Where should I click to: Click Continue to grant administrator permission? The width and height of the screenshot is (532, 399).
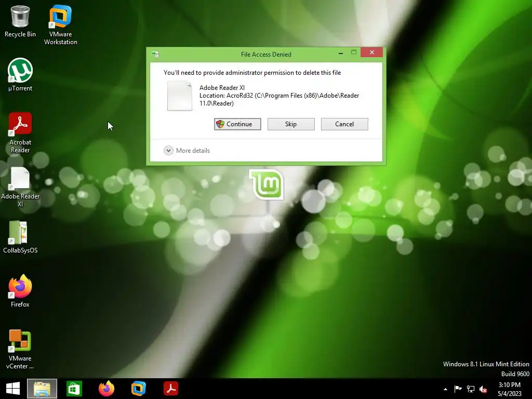[x=237, y=124]
